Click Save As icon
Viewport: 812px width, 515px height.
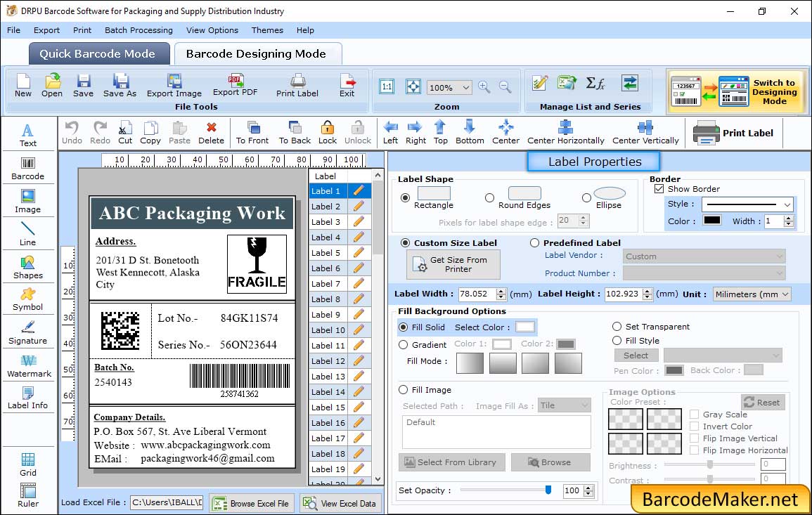click(x=120, y=86)
